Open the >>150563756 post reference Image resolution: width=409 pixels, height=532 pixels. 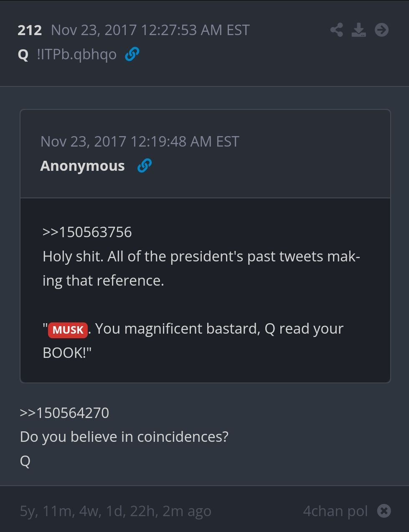tap(87, 232)
